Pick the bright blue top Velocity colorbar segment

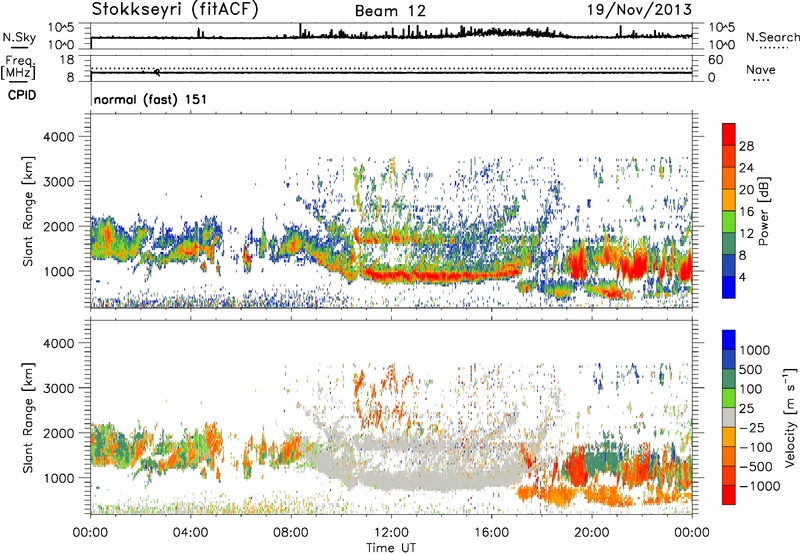click(729, 339)
